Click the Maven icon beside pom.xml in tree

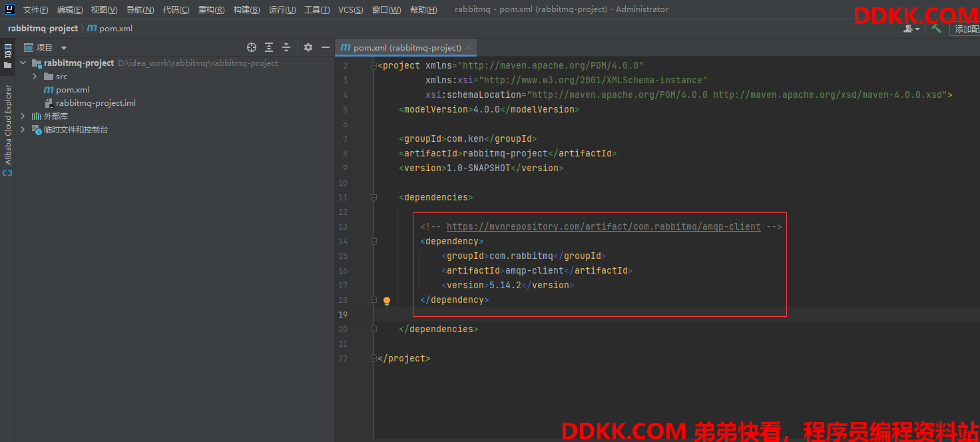[49, 90]
